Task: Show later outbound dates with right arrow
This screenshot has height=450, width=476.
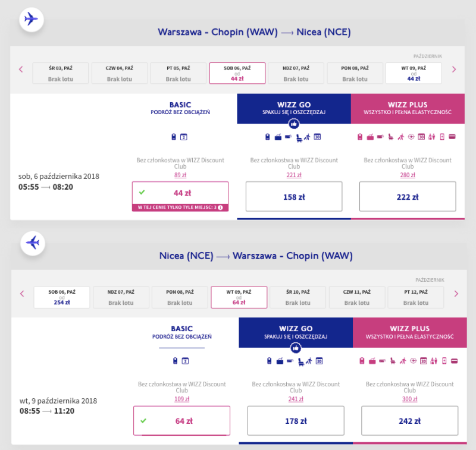Action: (454, 70)
